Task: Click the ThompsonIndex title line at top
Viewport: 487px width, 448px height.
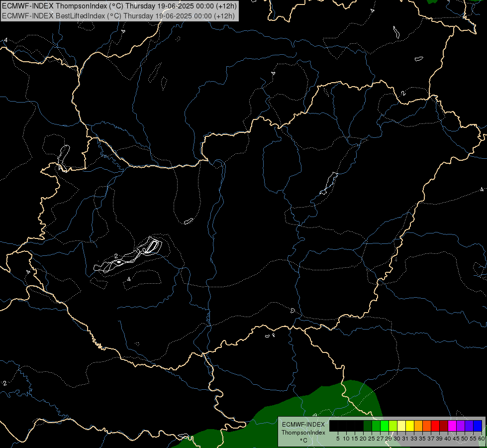Action: click(x=119, y=6)
